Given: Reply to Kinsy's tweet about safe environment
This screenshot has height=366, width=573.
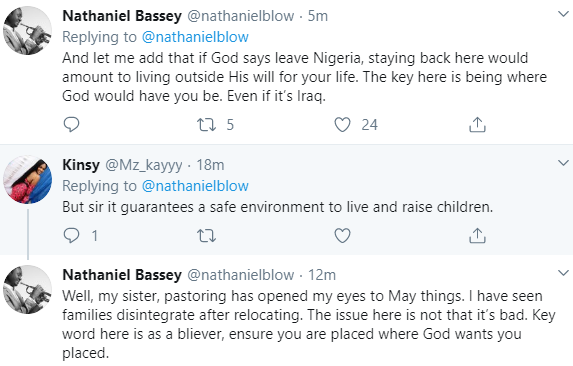Looking at the screenshot, I should point(71,236).
